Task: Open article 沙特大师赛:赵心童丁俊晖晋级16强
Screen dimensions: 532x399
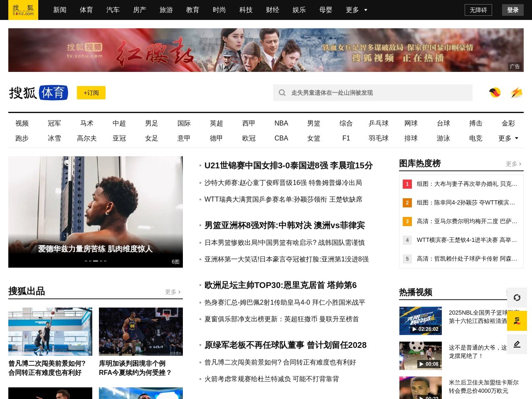Action: pos(283,183)
